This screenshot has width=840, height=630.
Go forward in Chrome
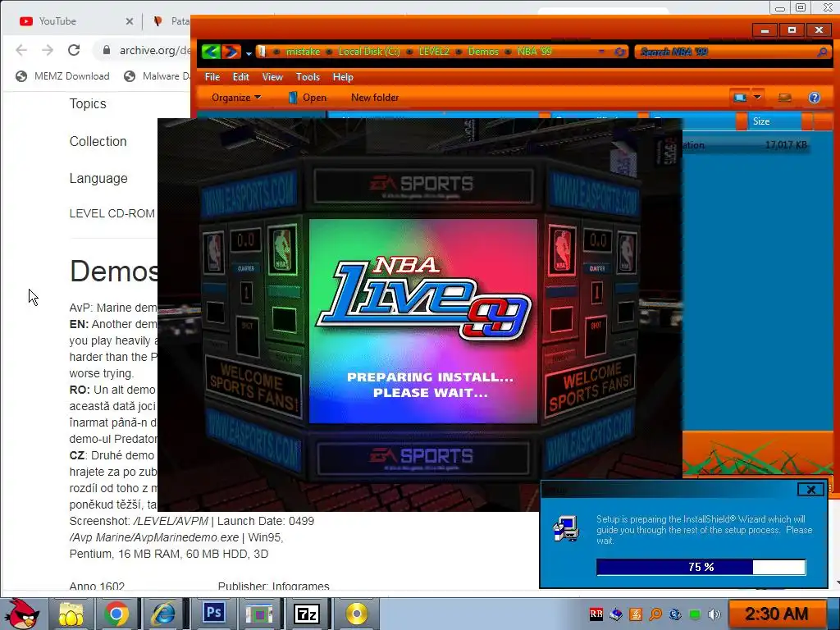pos(48,50)
